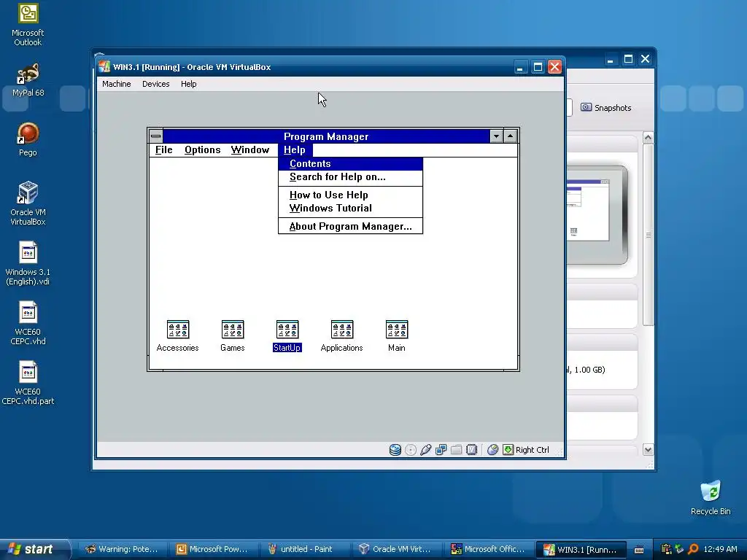Switch to untitled - Paint taskbar window
The height and width of the screenshot is (560, 747).
click(x=304, y=550)
